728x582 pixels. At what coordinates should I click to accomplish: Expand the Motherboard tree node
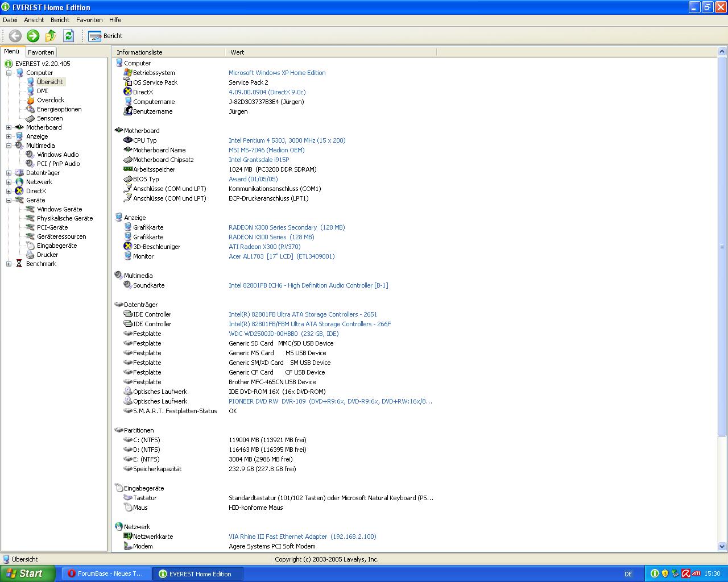coord(9,127)
